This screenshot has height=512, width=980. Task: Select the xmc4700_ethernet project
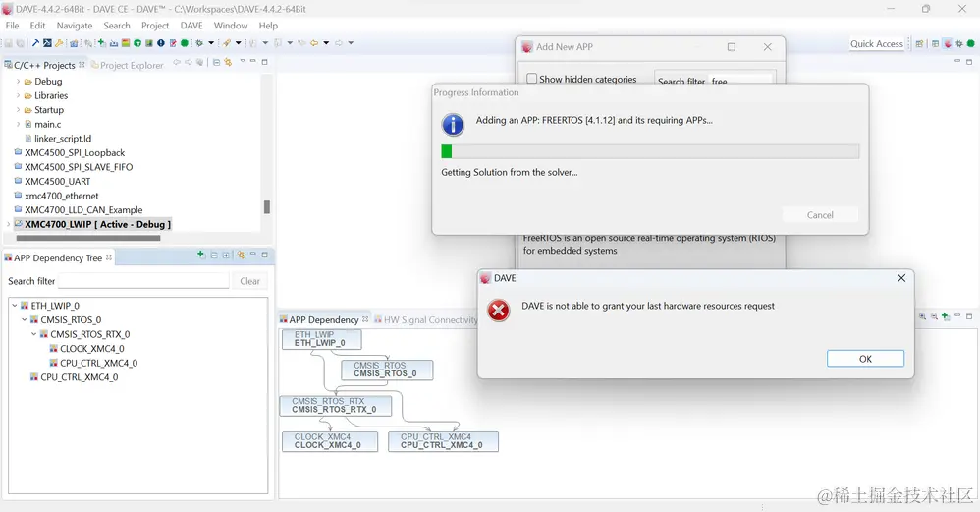click(61, 196)
